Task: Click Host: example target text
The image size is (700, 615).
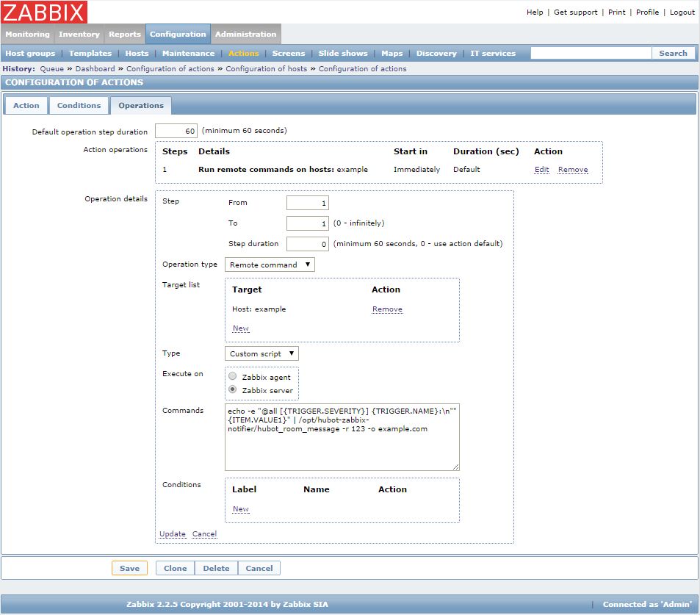Action: click(x=259, y=309)
